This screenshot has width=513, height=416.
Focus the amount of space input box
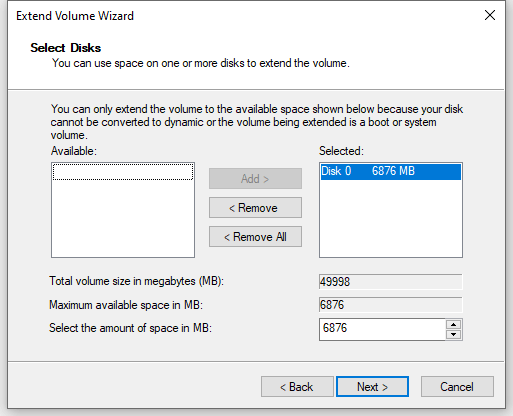click(382, 329)
